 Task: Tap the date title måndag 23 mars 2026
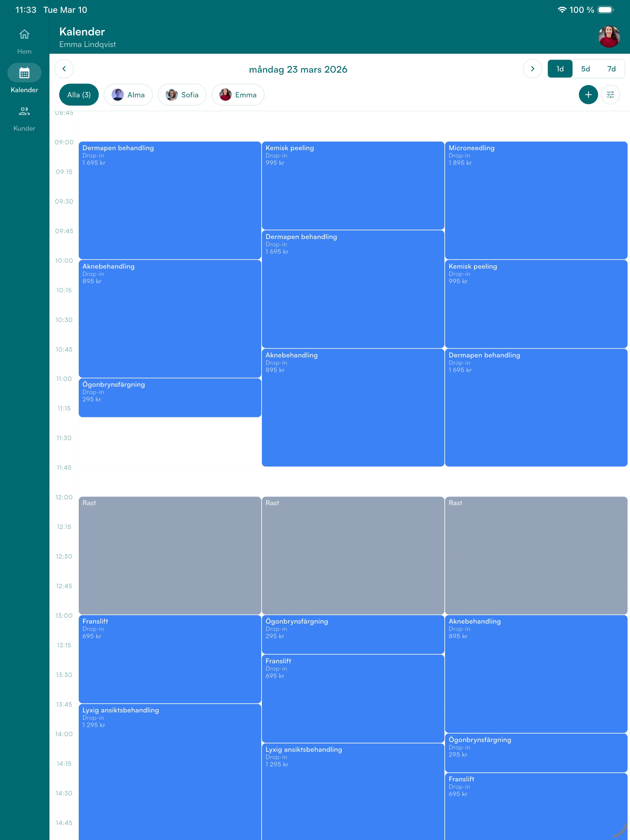tap(298, 69)
